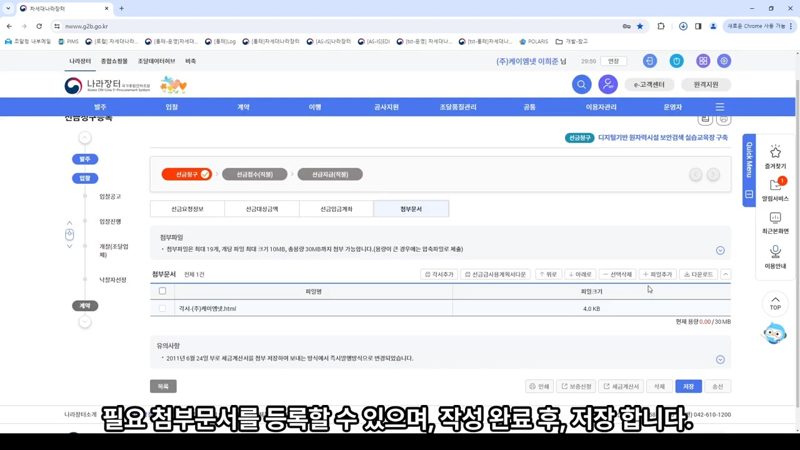Select the 첨부문서 tab
The height and width of the screenshot is (450, 800).
(411, 209)
